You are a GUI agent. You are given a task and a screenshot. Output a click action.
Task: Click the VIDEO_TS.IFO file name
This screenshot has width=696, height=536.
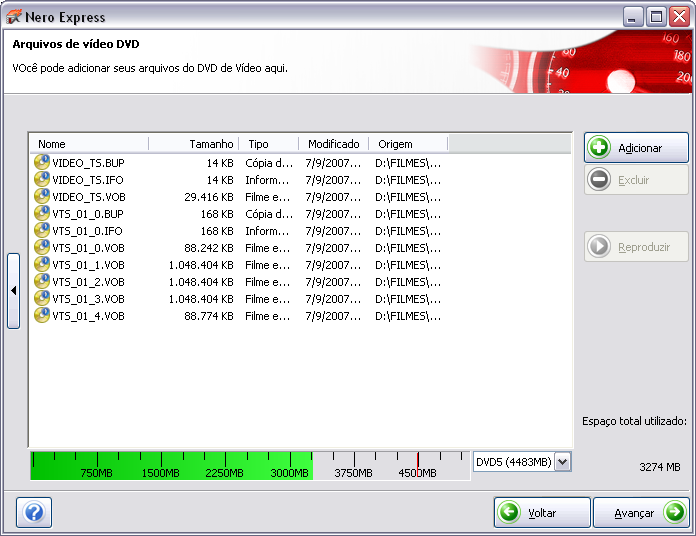coord(88,180)
